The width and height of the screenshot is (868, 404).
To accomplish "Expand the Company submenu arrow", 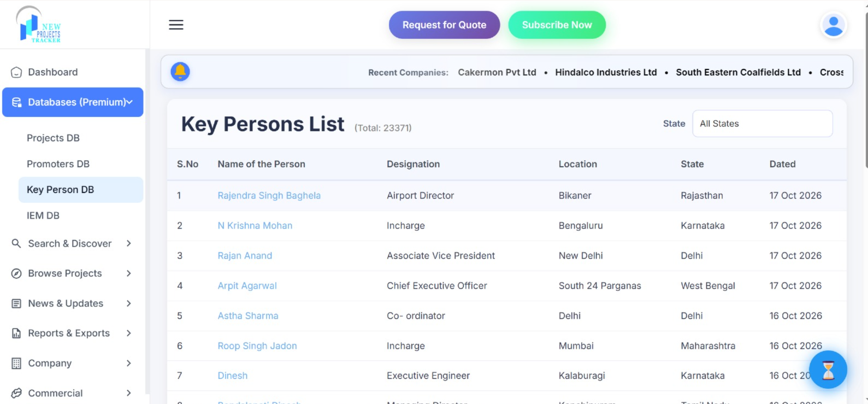I will coord(129,363).
